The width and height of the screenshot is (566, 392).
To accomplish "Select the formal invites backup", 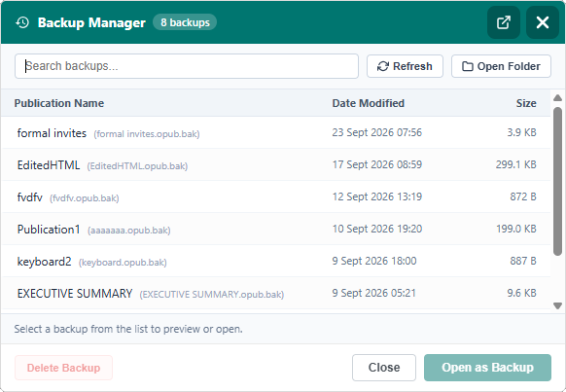I will coord(276,133).
